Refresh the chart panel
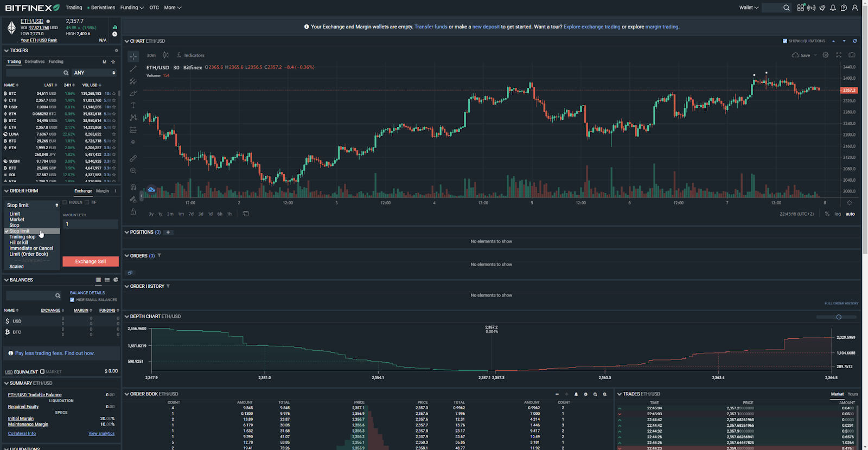This screenshot has width=868, height=450. click(855, 41)
